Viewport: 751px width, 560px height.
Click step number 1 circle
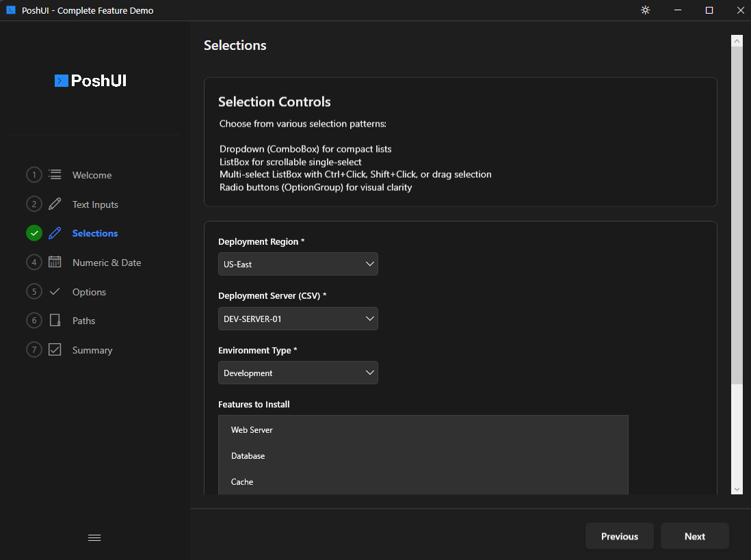tap(34, 175)
